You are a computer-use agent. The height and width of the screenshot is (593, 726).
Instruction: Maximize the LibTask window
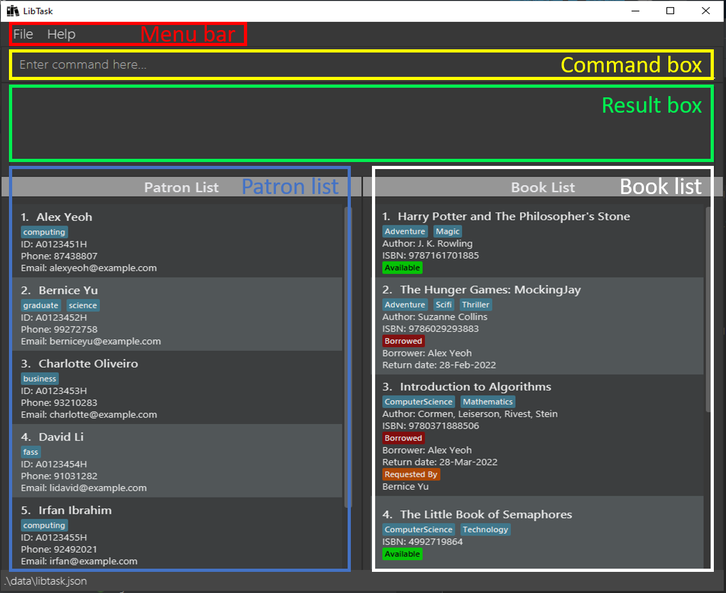coord(670,11)
